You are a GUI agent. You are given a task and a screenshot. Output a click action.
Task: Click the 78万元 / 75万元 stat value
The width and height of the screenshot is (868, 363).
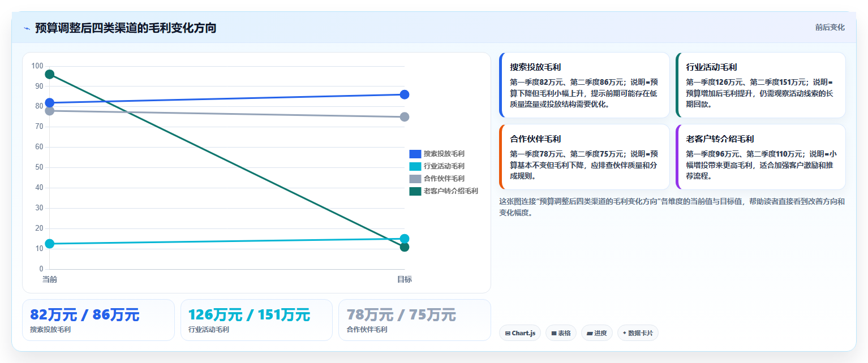tap(401, 315)
